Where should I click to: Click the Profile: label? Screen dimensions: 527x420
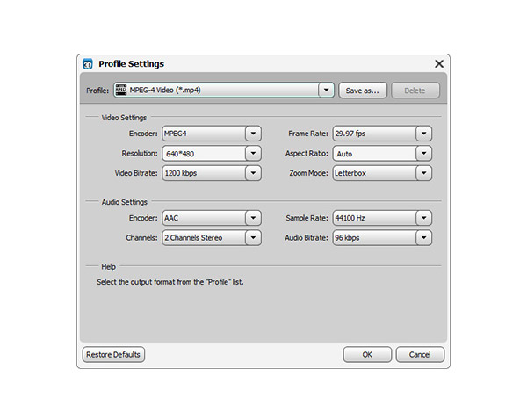(97, 91)
